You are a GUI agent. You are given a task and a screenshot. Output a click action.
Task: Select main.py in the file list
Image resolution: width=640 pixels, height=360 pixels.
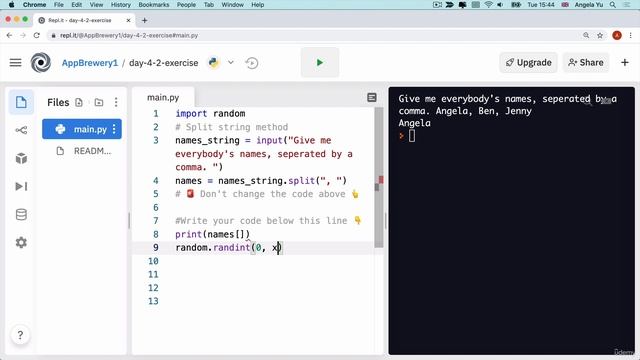click(x=82, y=129)
